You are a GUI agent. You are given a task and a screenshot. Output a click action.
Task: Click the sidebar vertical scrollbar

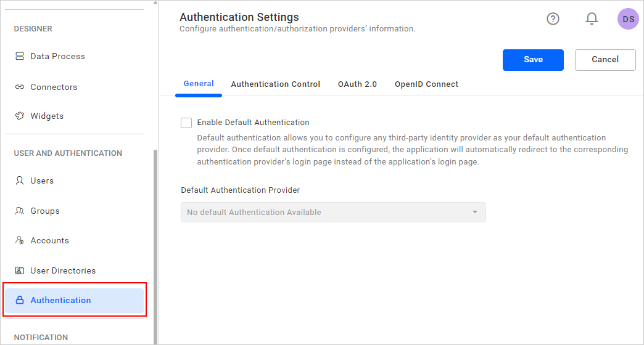(x=155, y=246)
